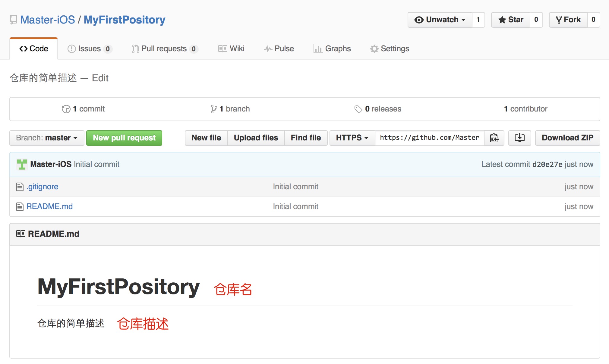The image size is (609, 364).
Task: Open the top Initial commit message
Action: point(97,164)
